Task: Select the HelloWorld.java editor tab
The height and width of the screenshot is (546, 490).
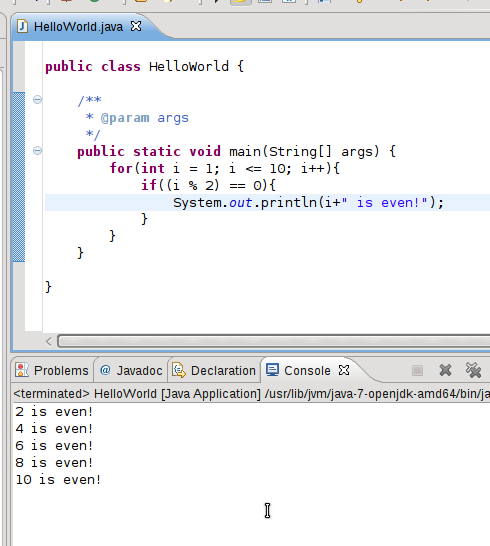Action: pos(78,27)
